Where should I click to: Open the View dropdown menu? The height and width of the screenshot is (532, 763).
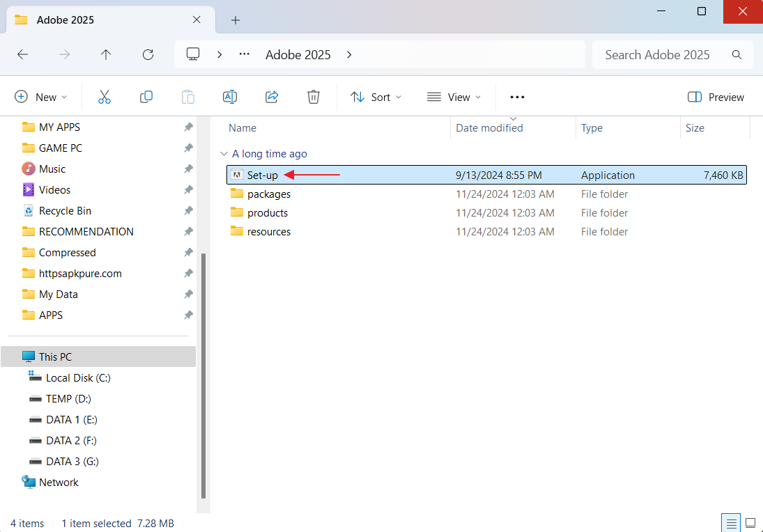[x=454, y=97]
